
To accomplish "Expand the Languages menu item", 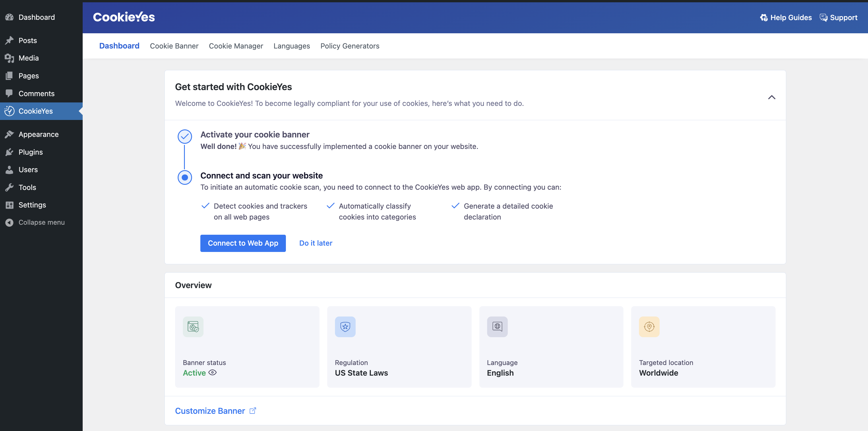I will pyautogui.click(x=292, y=46).
